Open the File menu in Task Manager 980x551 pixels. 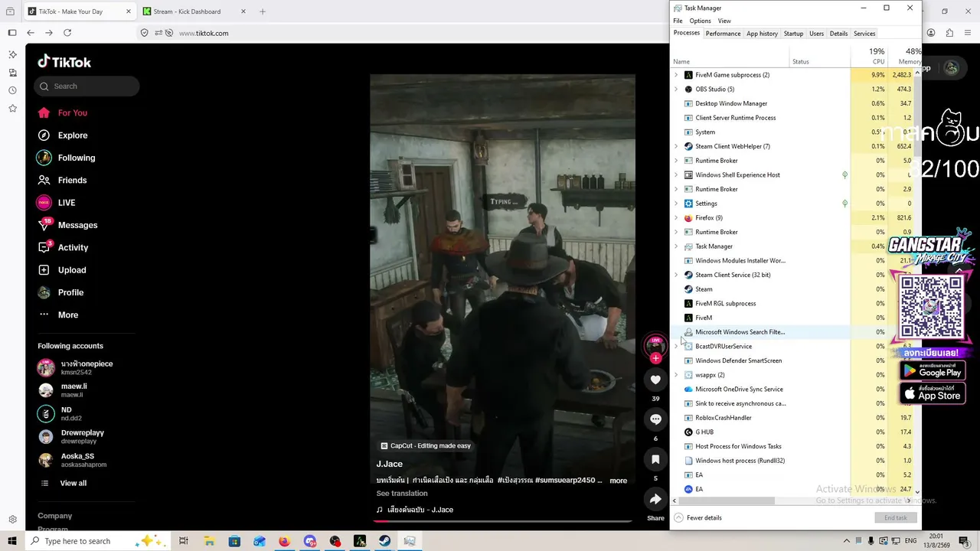[x=678, y=21]
